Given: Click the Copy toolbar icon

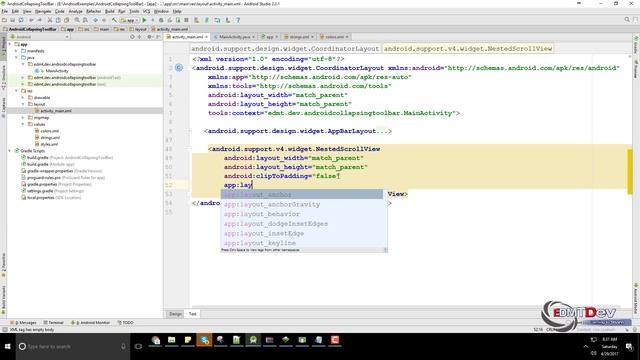Looking at the screenshot, I should (58, 20).
